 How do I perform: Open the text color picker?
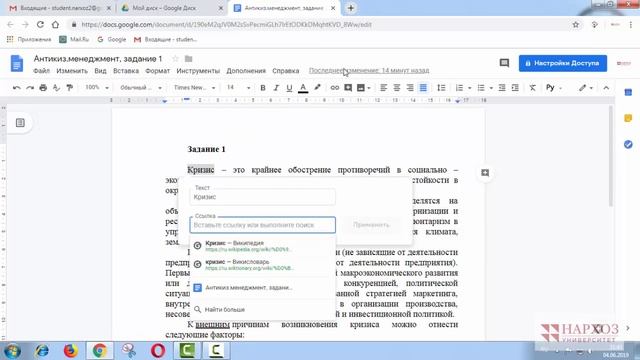303,88
